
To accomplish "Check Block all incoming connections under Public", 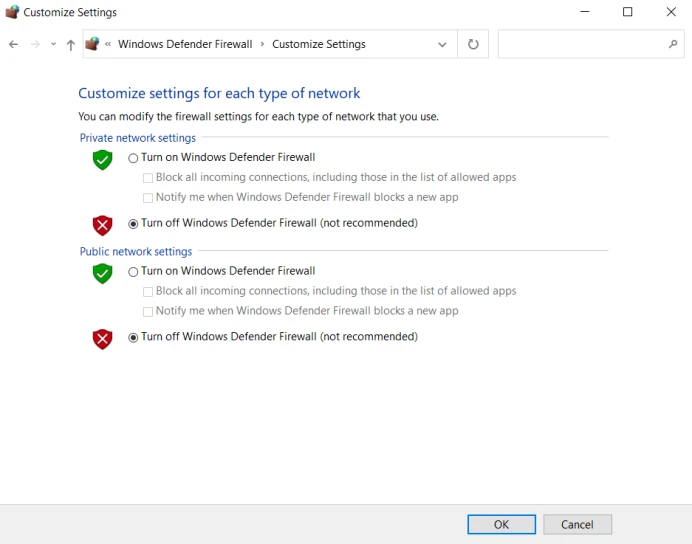I will [148, 292].
